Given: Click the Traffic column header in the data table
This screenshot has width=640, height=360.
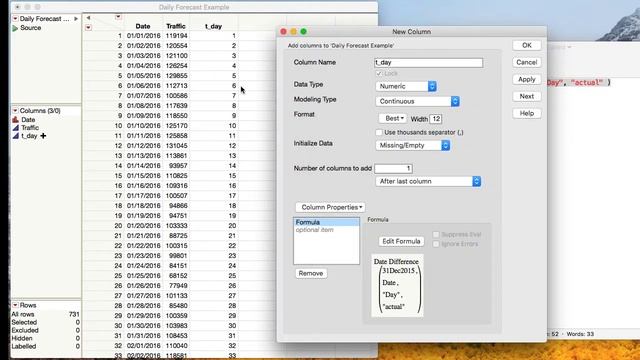Looking at the screenshot, I should click(176, 26).
